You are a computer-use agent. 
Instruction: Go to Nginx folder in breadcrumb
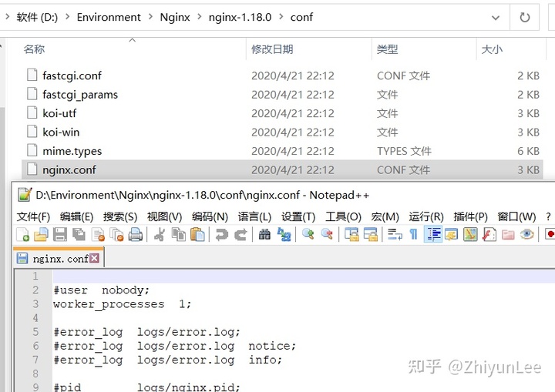coord(175,17)
